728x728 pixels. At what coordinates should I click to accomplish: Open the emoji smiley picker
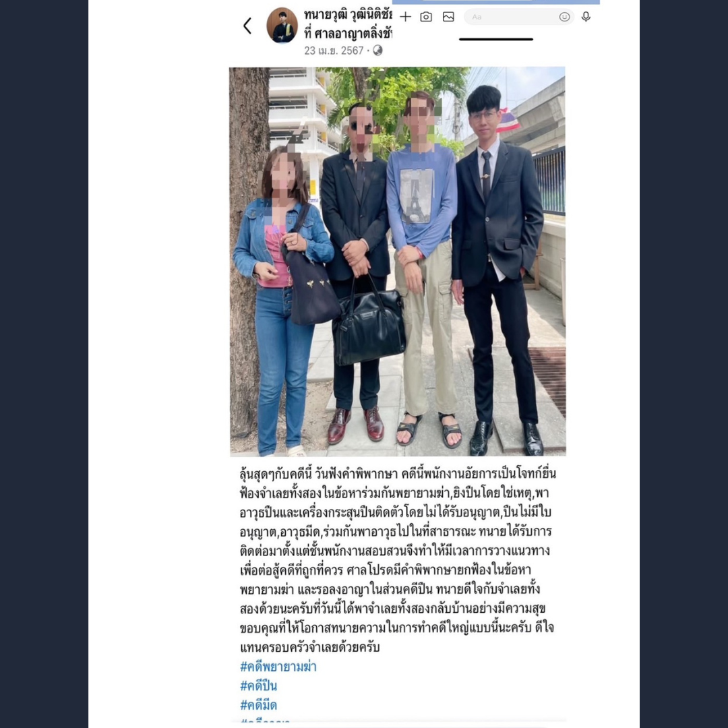[x=564, y=17]
